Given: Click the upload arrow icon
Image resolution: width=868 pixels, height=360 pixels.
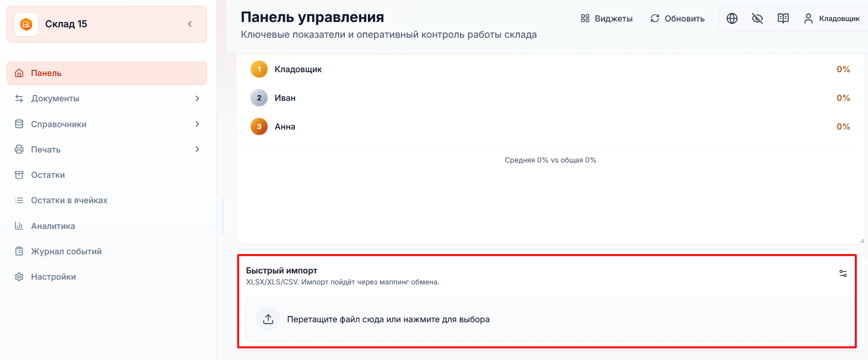Looking at the screenshot, I should (268, 319).
